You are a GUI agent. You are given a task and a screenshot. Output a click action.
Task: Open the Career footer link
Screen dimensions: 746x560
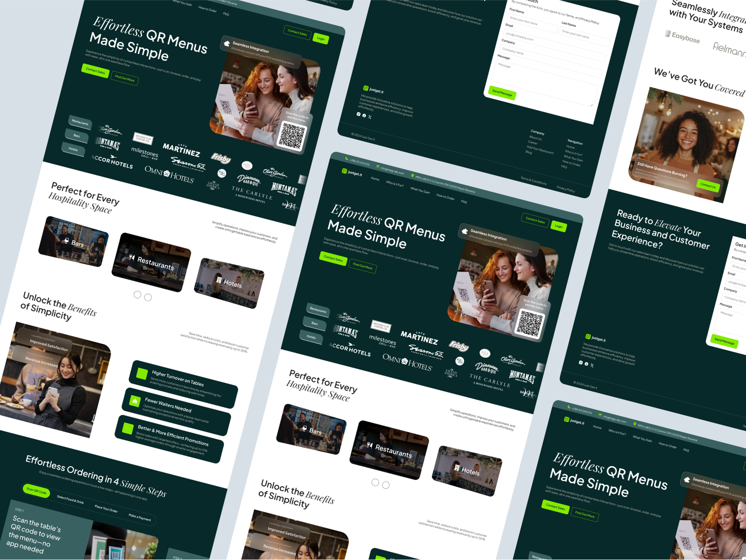[x=533, y=143]
